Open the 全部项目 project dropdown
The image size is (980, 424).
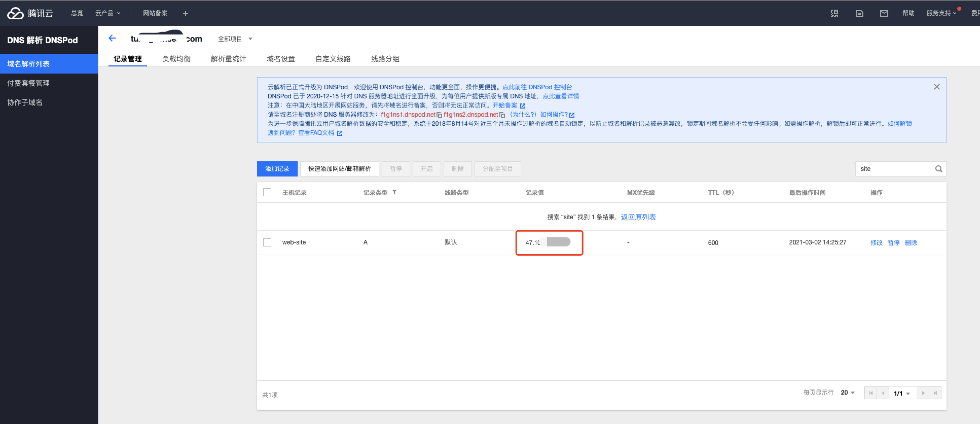[x=235, y=39]
